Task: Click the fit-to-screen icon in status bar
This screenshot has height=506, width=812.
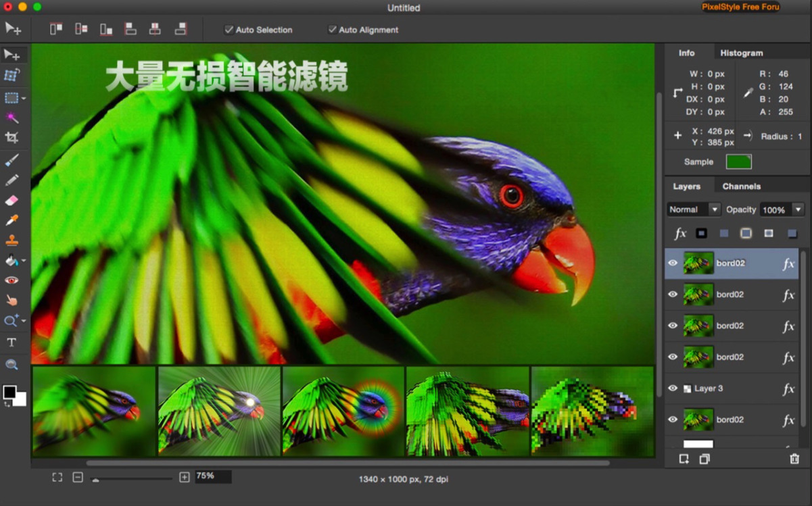Action: pyautogui.click(x=57, y=477)
